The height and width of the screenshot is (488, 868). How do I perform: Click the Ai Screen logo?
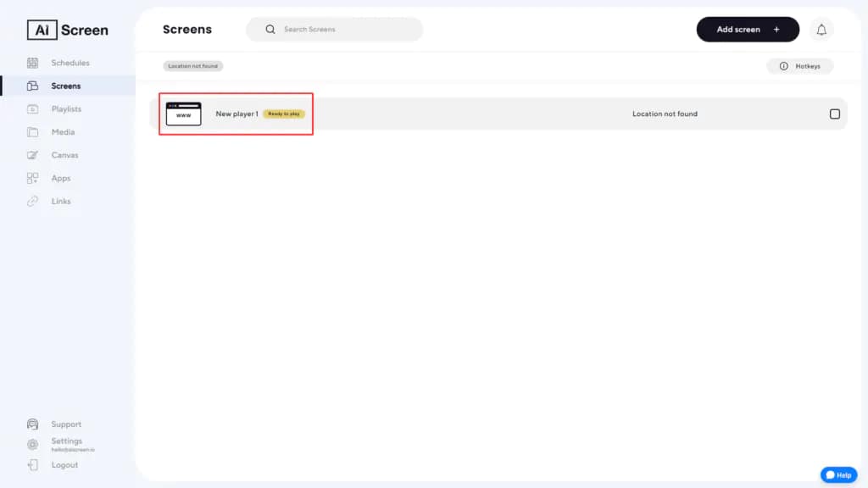pyautogui.click(x=68, y=30)
